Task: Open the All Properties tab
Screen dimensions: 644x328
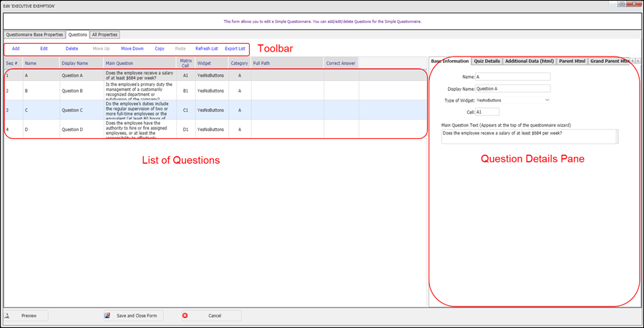Action: [104, 35]
